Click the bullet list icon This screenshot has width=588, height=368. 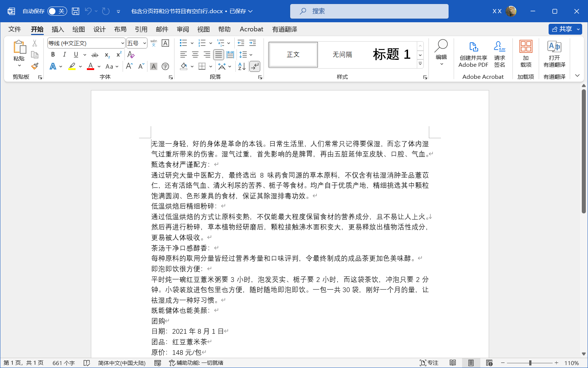pos(183,43)
